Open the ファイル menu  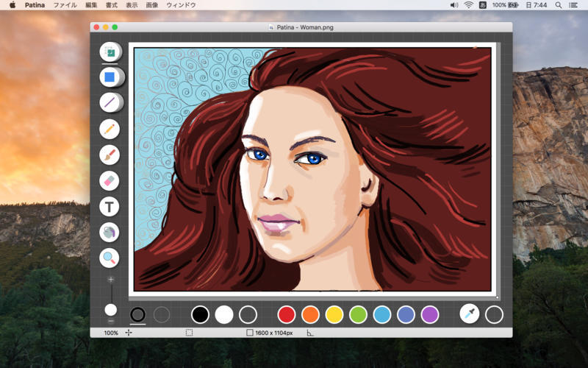65,5
